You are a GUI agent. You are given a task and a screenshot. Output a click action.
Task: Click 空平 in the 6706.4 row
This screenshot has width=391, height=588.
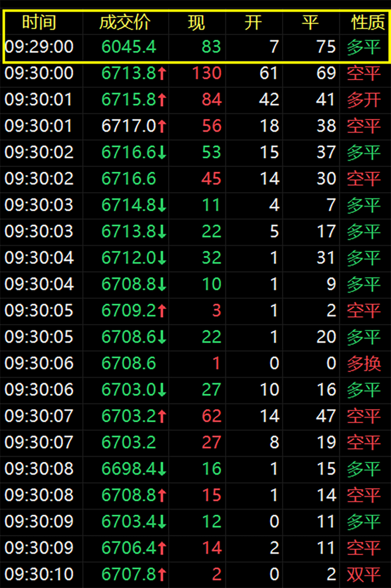coord(364,548)
